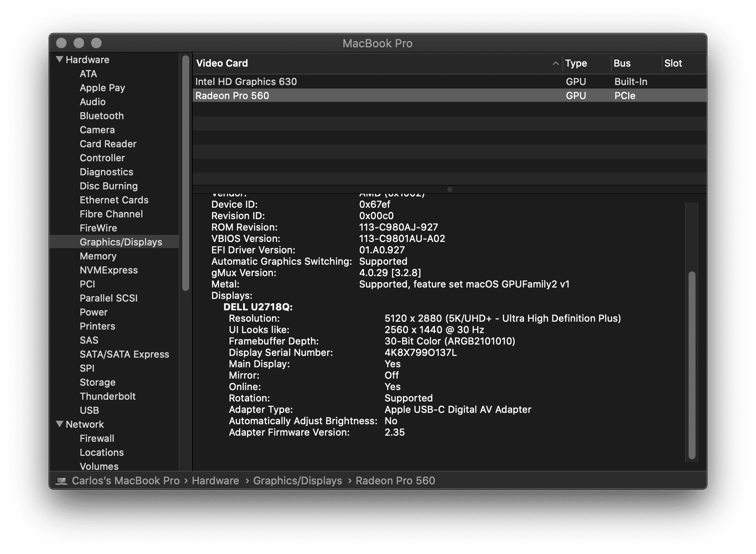
Task: Open Graphics/Displays in the sidebar
Action: (120, 242)
